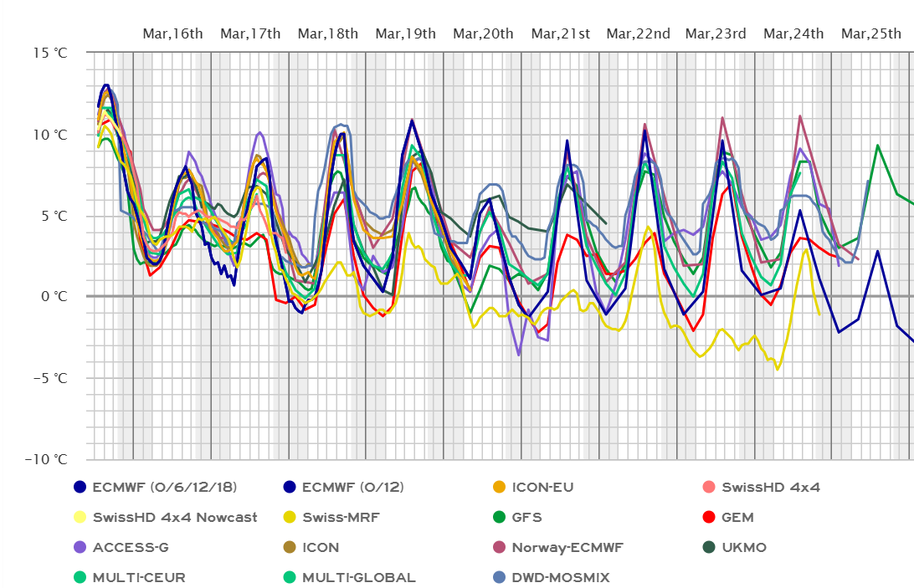The height and width of the screenshot is (588, 914).
Task: Select the Mar,22nd date label
Action: 638,33
